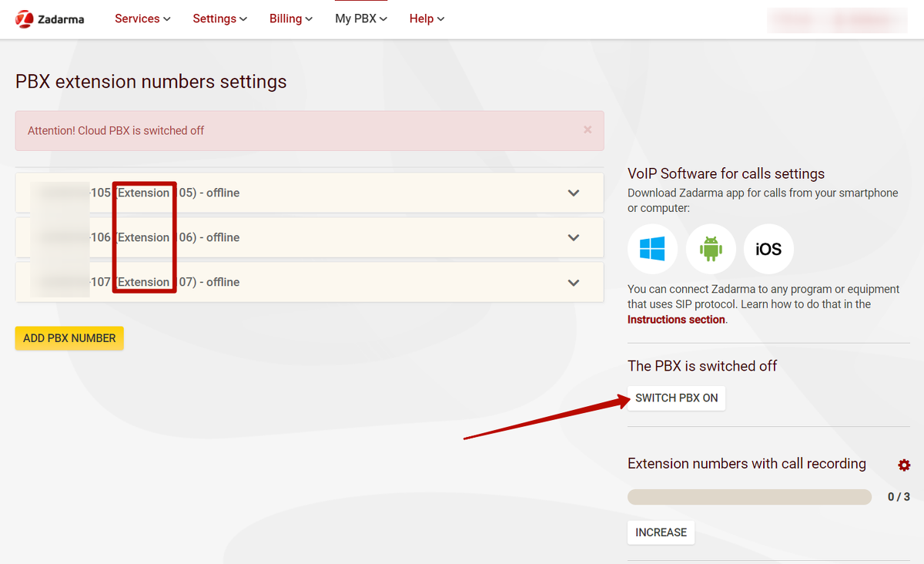The height and width of the screenshot is (564, 924).
Task: Expand extension 107 chevron
Action: pyautogui.click(x=573, y=283)
